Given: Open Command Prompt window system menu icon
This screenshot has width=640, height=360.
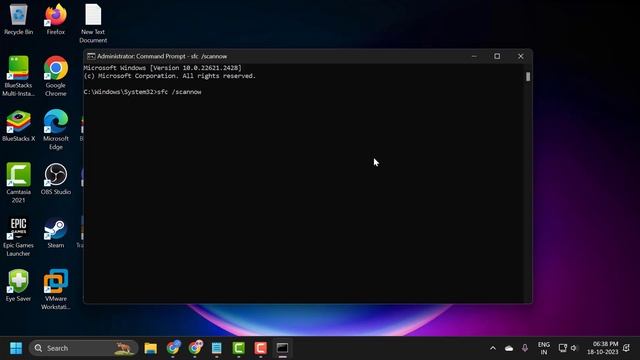Looking at the screenshot, I should (x=91, y=56).
